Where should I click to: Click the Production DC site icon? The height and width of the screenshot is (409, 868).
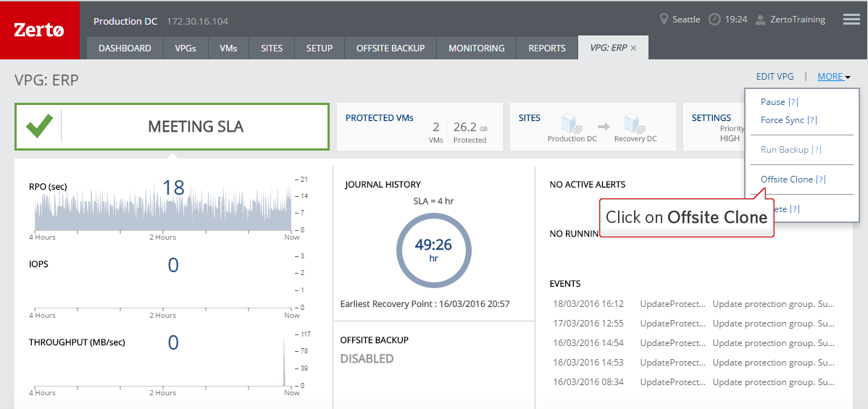(571, 123)
